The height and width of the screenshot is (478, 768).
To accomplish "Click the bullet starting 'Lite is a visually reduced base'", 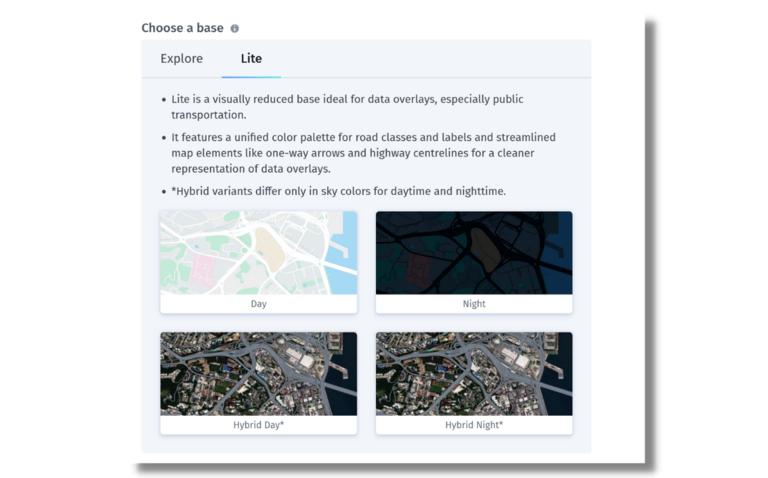I will 347,107.
